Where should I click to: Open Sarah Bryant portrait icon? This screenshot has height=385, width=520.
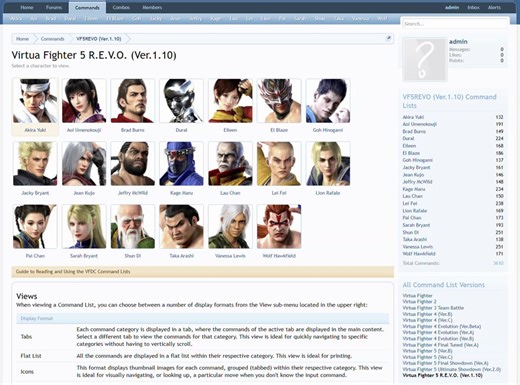tap(84, 227)
